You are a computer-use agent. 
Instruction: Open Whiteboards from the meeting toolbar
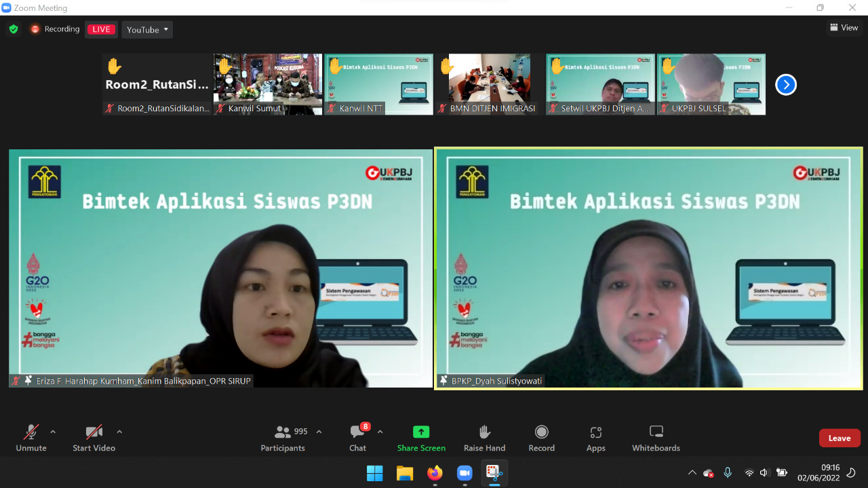[656, 432]
